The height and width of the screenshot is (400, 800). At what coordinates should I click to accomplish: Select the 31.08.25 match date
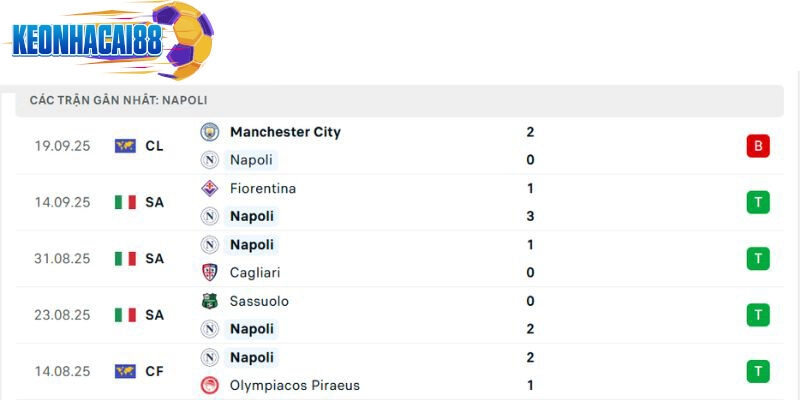[62, 258]
